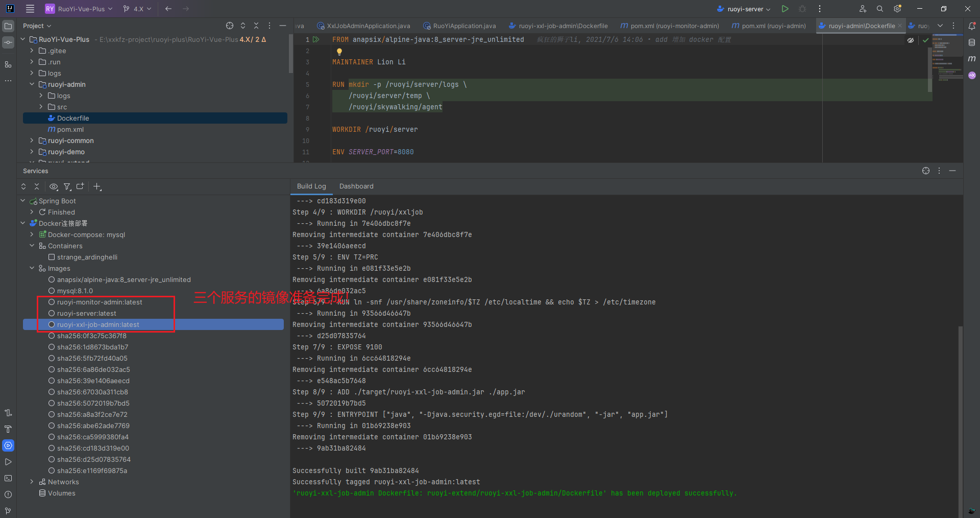980x518 pixels.
Task: Expand the Networks node
Action: click(32, 482)
